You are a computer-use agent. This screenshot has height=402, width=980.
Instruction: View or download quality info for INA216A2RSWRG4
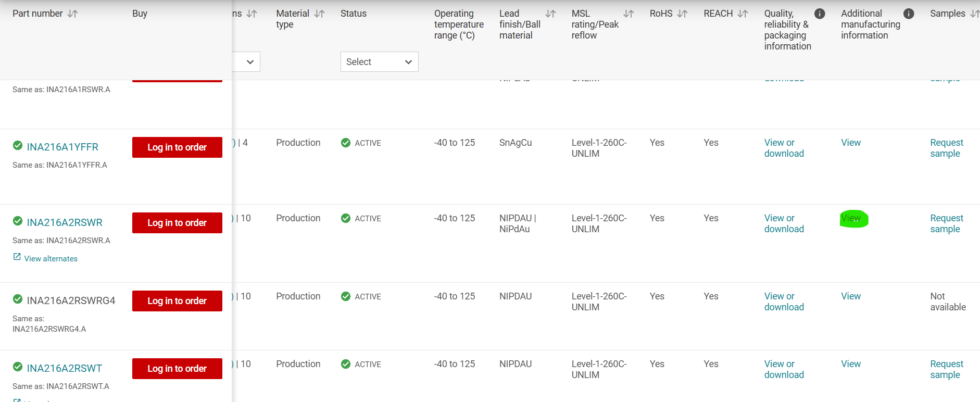(x=784, y=302)
